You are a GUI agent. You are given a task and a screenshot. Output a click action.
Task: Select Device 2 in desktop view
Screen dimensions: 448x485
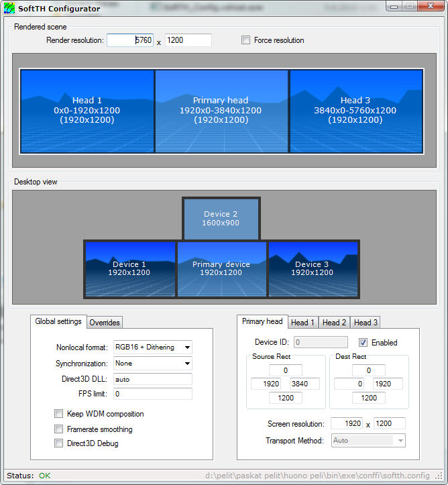pyautogui.click(x=221, y=219)
